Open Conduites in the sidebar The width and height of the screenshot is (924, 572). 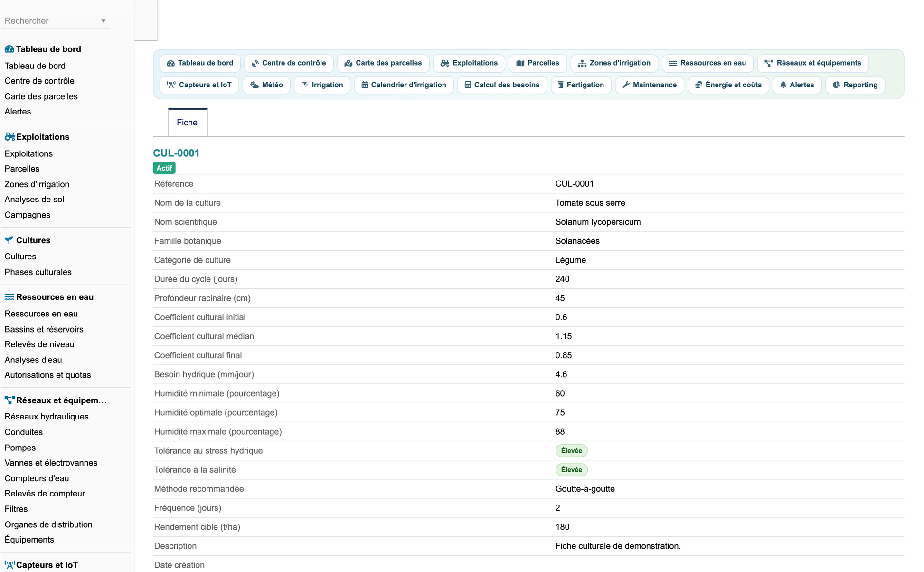click(24, 432)
